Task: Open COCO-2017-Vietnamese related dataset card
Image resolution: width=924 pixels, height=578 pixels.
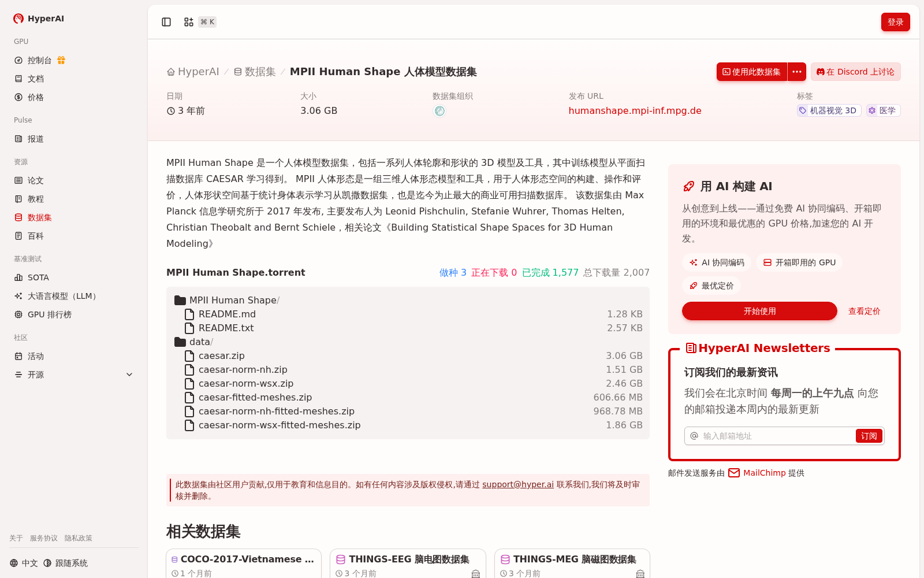Action: [x=244, y=564]
